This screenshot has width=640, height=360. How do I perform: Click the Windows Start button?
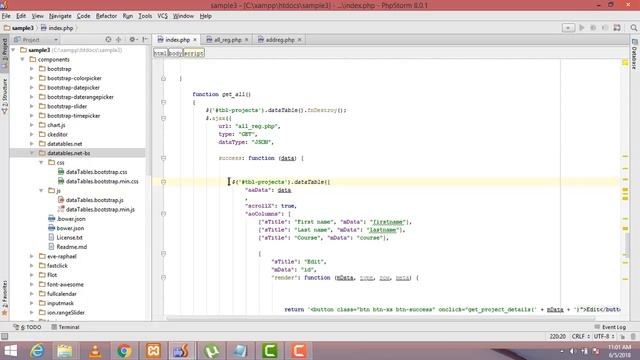pyautogui.click(x=10, y=351)
